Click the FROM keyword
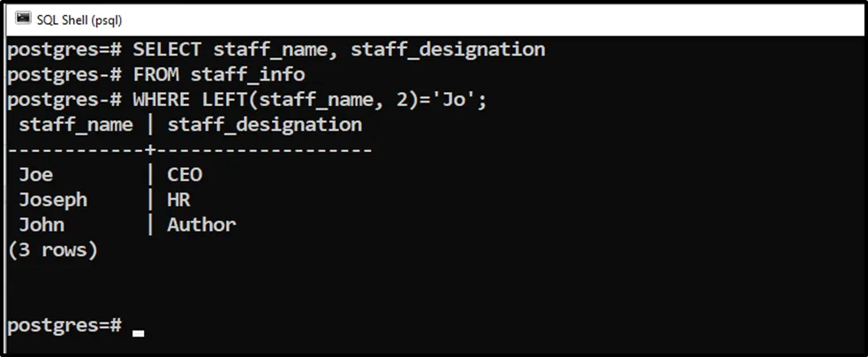The width and height of the screenshot is (868, 357). [155, 74]
